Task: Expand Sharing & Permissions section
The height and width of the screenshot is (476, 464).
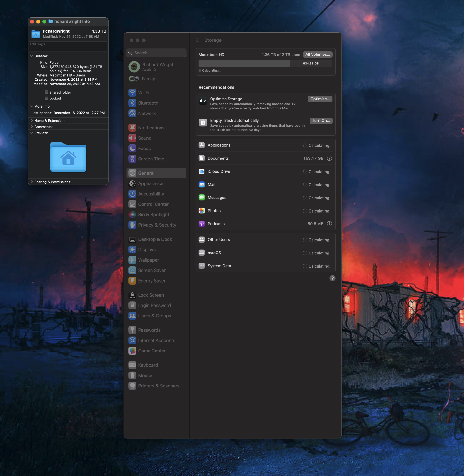Action: click(x=32, y=182)
